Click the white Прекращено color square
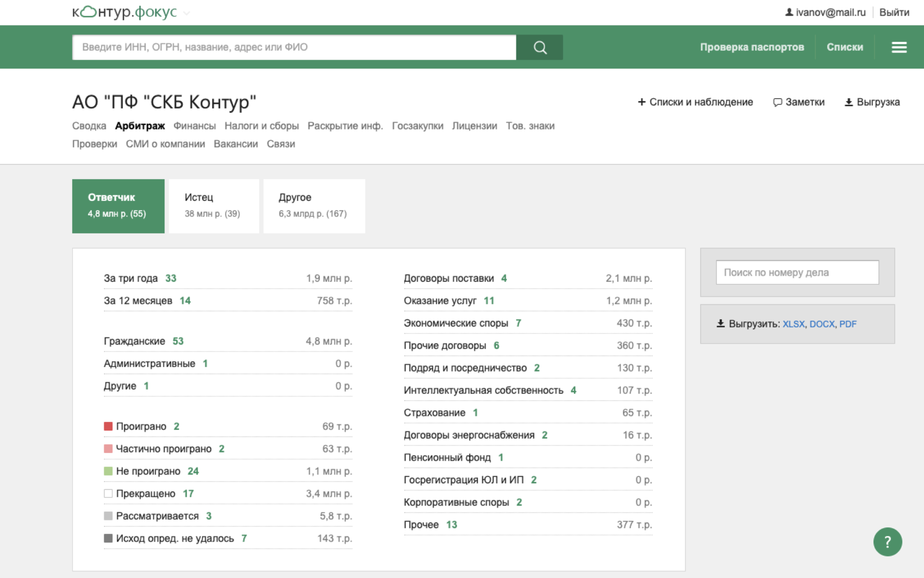The height and width of the screenshot is (578, 924). (108, 493)
